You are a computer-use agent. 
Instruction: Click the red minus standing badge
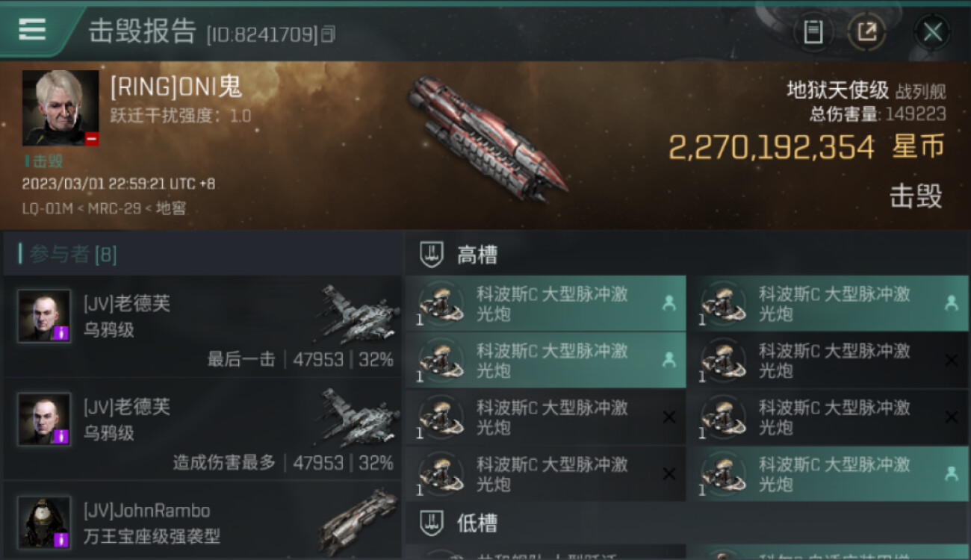pyautogui.click(x=92, y=139)
